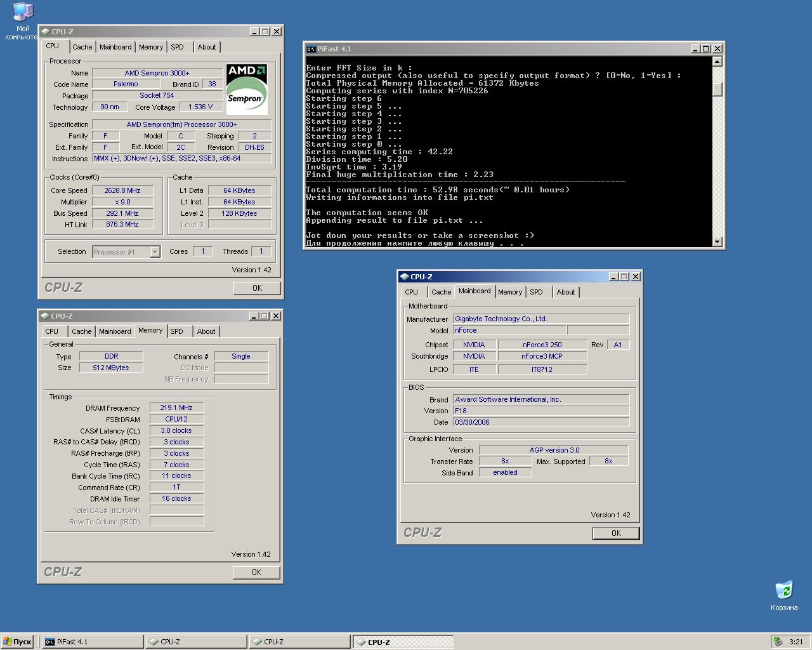
Task: Activate the second CPU-Z taskbar button
Action: [299, 642]
